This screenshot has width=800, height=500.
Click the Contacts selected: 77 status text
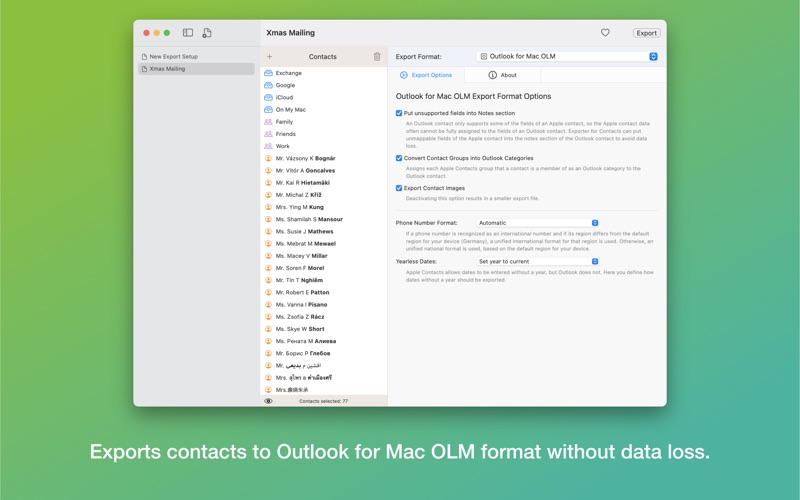pyautogui.click(x=323, y=401)
